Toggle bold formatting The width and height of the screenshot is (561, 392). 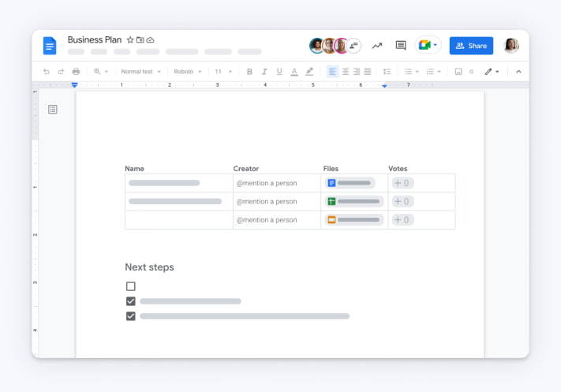point(249,72)
